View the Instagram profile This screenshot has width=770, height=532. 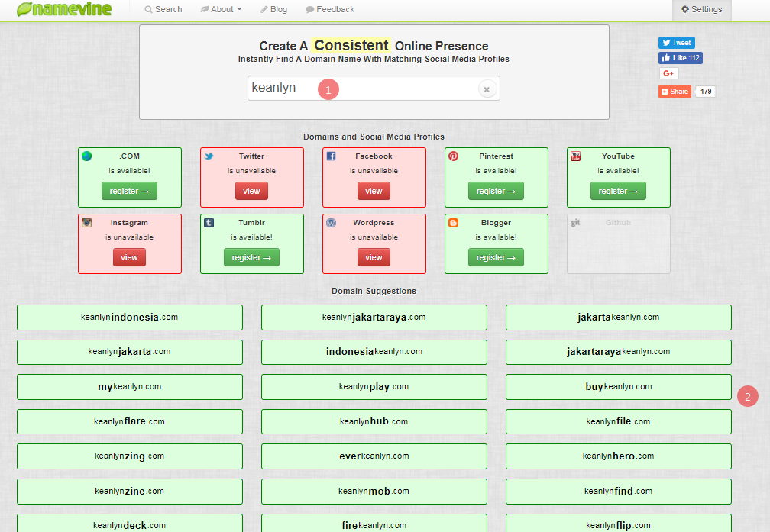pyautogui.click(x=129, y=257)
